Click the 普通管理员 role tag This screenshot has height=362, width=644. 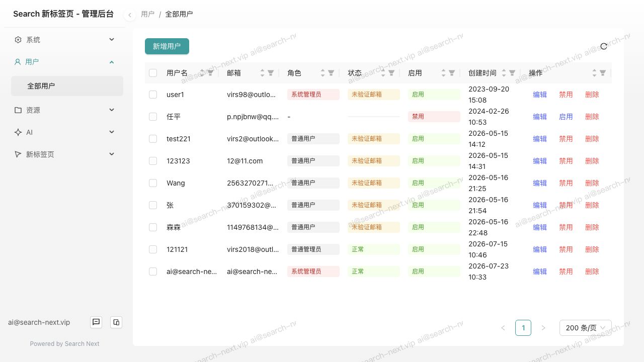coord(313,249)
